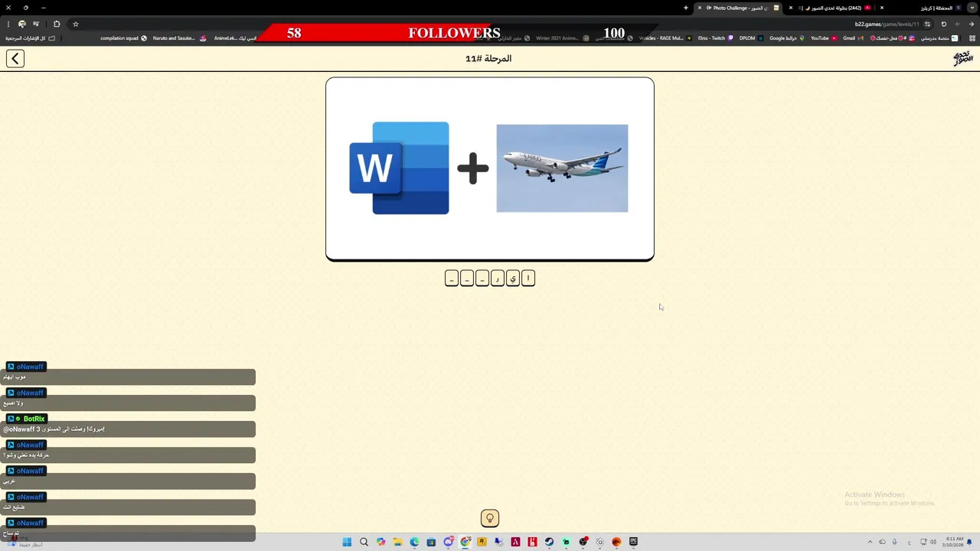Screen dimensions: 980x551
Task: Switch to the Photo Challenge tab
Action: pos(739,8)
